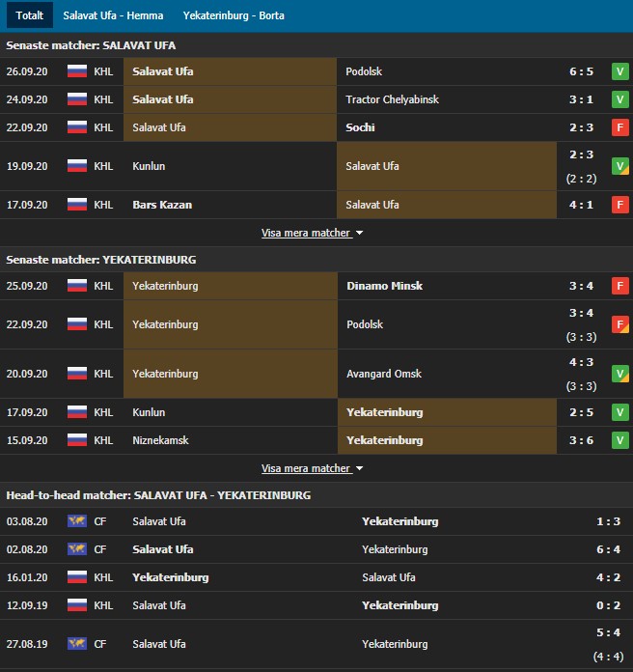Open the Yekaterinburg vs Dinamo Minsk match
This screenshot has height=672, width=633.
pos(384,286)
